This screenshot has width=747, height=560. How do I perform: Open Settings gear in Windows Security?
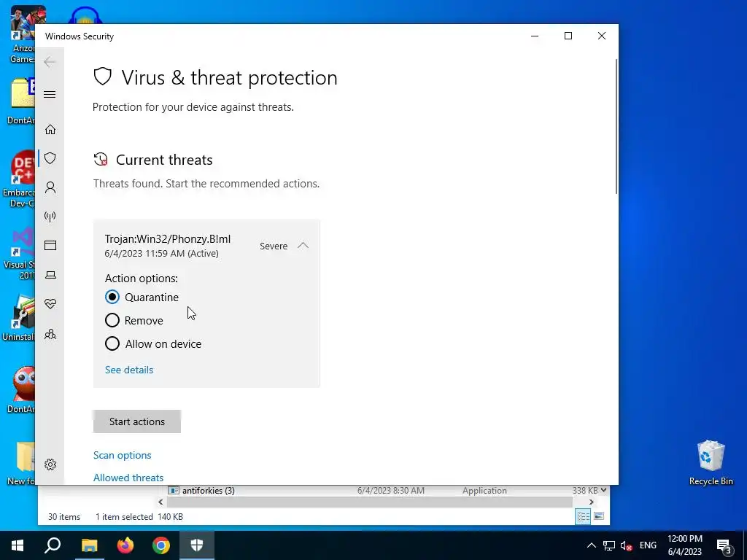click(50, 464)
